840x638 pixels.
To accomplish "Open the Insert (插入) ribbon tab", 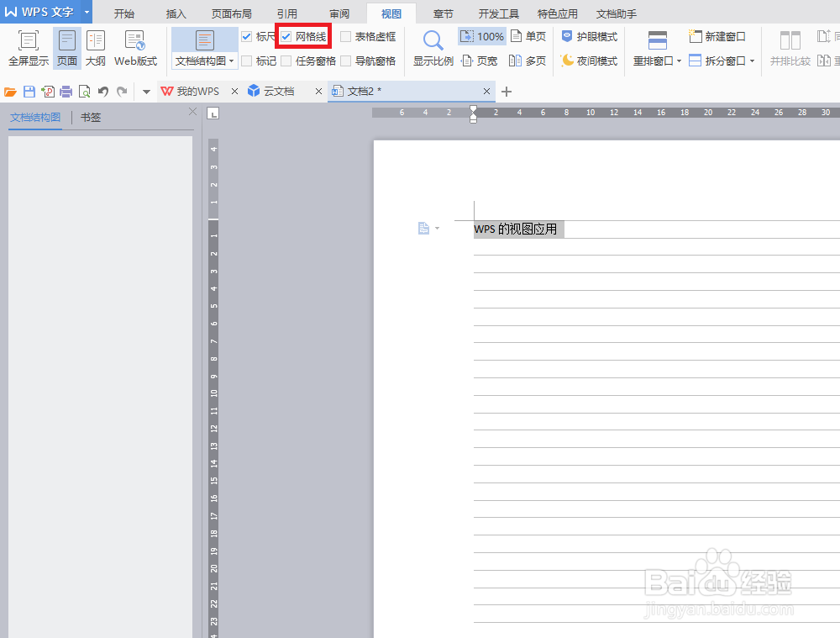I will [x=176, y=13].
